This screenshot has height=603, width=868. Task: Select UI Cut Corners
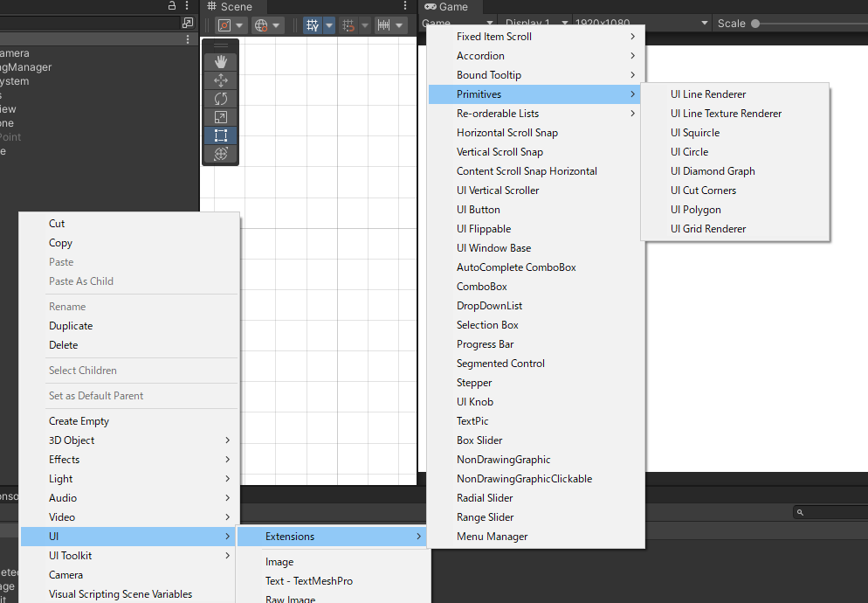pos(735,191)
